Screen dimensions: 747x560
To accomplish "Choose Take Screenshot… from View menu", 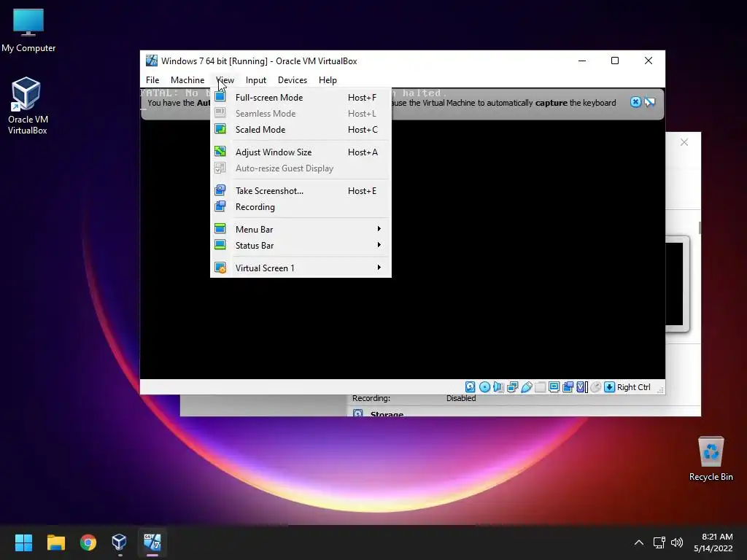I will pyautogui.click(x=301, y=190).
